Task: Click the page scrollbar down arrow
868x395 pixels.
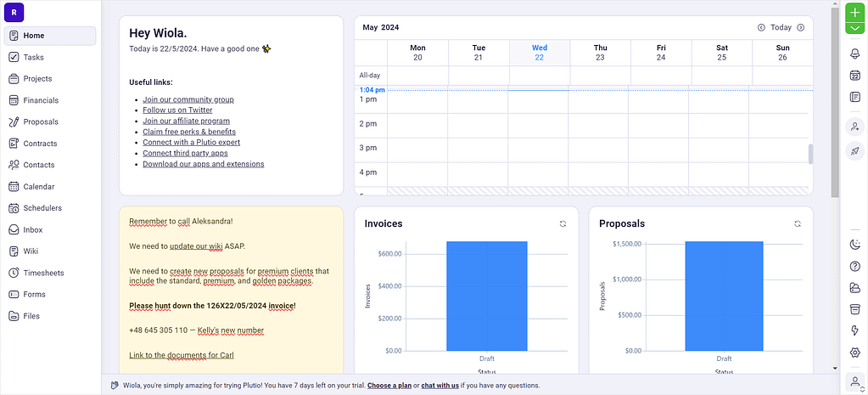Action: (x=835, y=369)
